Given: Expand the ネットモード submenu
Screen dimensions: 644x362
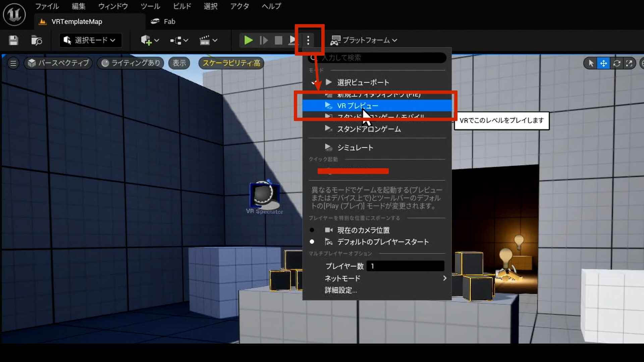Looking at the screenshot, I should [x=342, y=278].
